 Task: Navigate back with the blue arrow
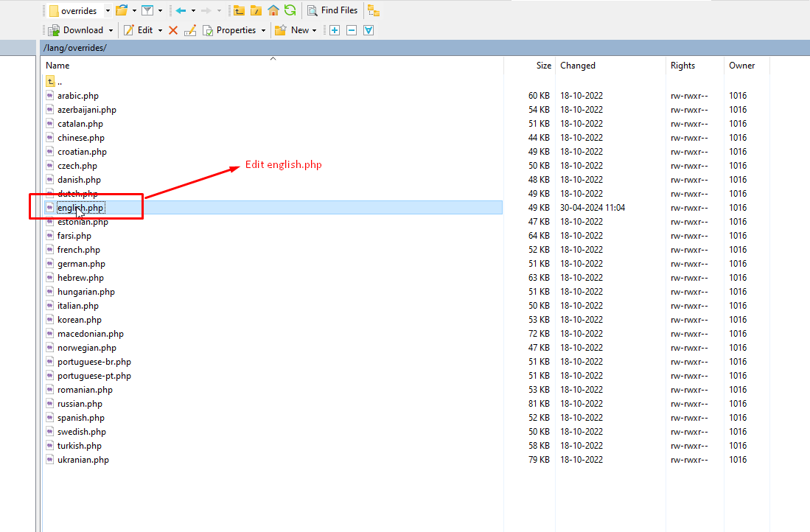coord(181,10)
